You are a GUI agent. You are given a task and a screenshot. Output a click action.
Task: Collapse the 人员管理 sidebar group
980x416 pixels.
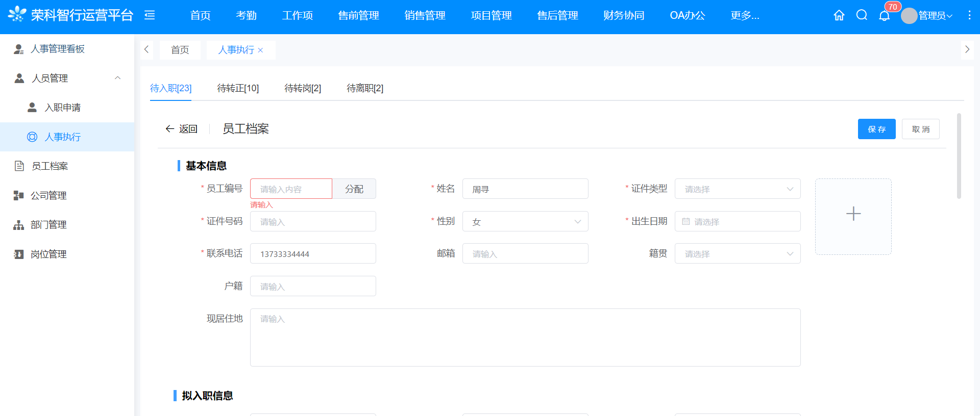click(117, 78)
